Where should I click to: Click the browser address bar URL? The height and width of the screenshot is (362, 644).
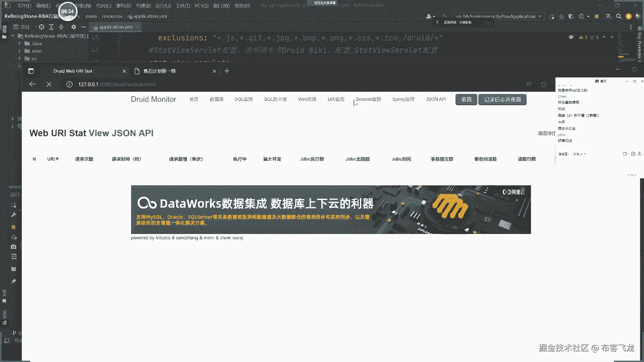coord(117,84)
